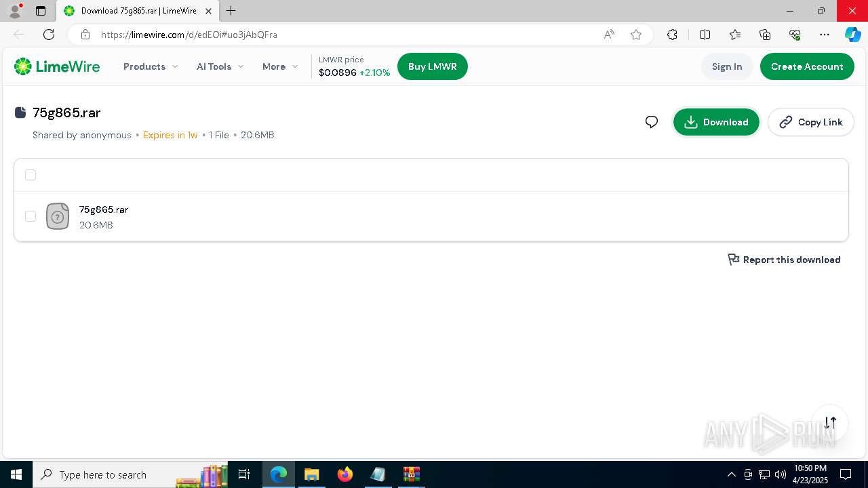Image resolution: width=868 pixels, height=488 pixels.
Task: Open Edge Settings and more menu
Action: (x=825, y=35)
